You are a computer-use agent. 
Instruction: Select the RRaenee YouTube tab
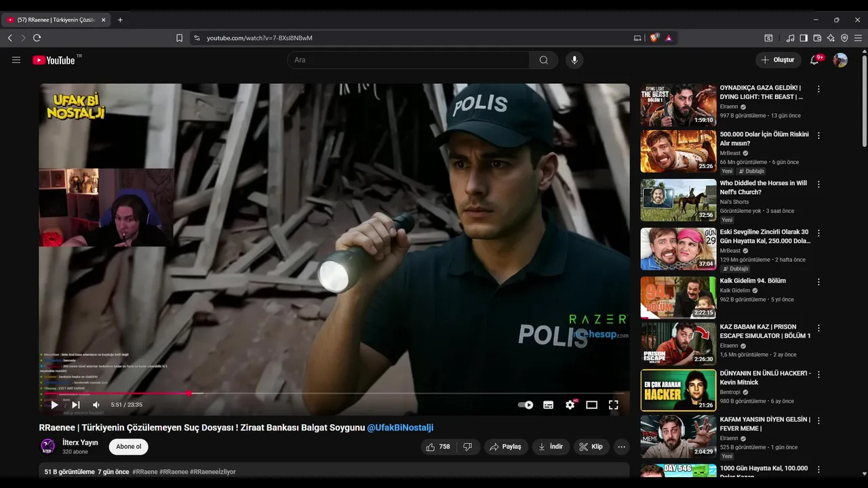(57, 20)
